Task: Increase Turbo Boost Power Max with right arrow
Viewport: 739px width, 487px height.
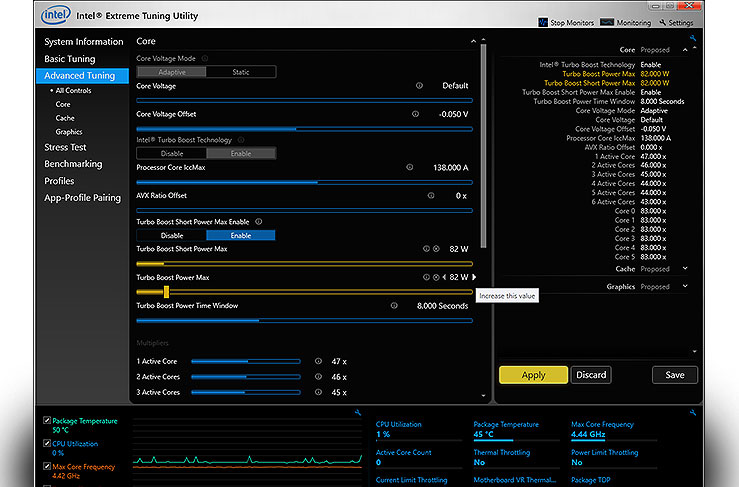Action: (474, 277)
